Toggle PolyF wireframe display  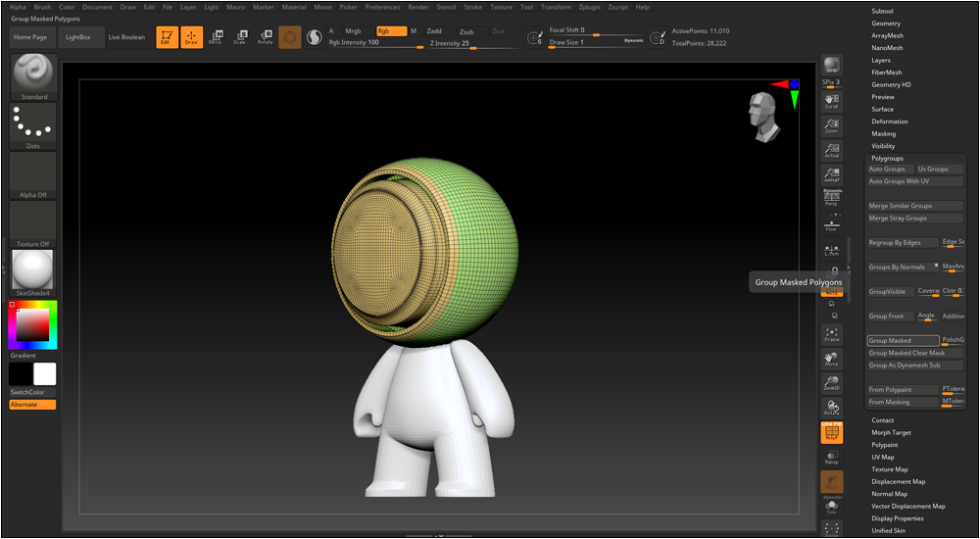click(x=831, y=432)
